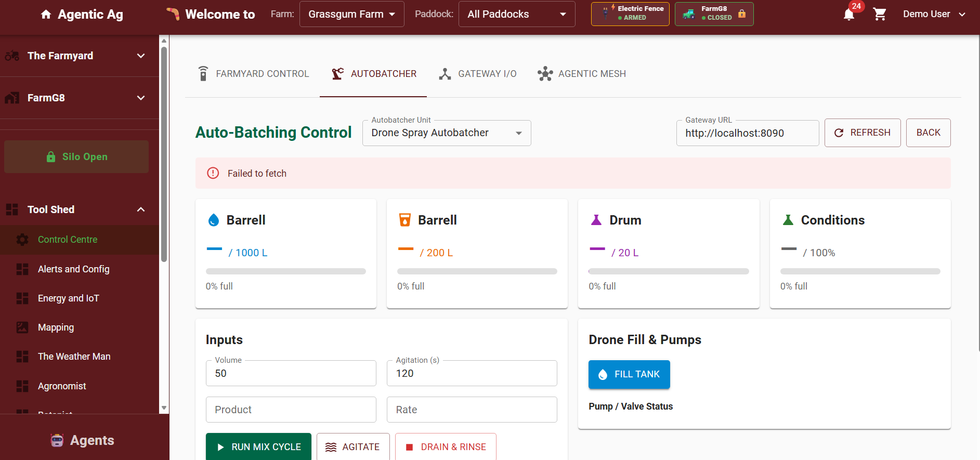This screenshot has height=460, width=980.
Task: Open the shopping cart icon
Action: [880, 14]
